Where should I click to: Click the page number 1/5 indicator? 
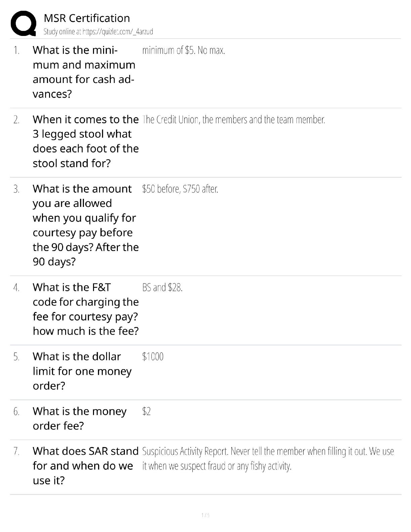tap(205, 515)
